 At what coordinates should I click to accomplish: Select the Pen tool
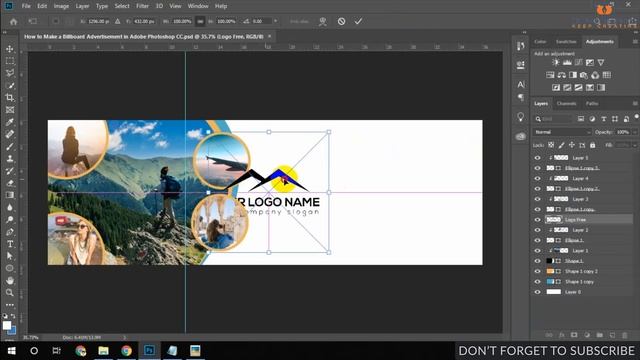pyautogui.click(x=10, y=232)
